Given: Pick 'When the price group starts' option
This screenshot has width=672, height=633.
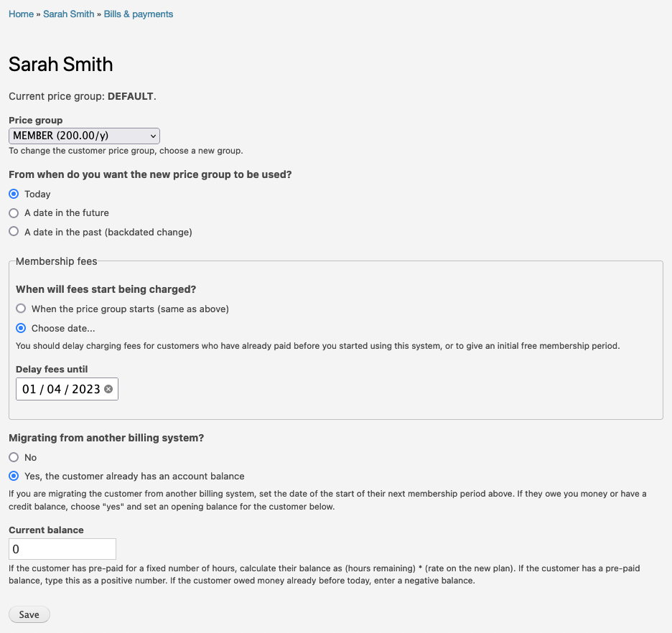Looking at the screenshot, I should (21, 309).
